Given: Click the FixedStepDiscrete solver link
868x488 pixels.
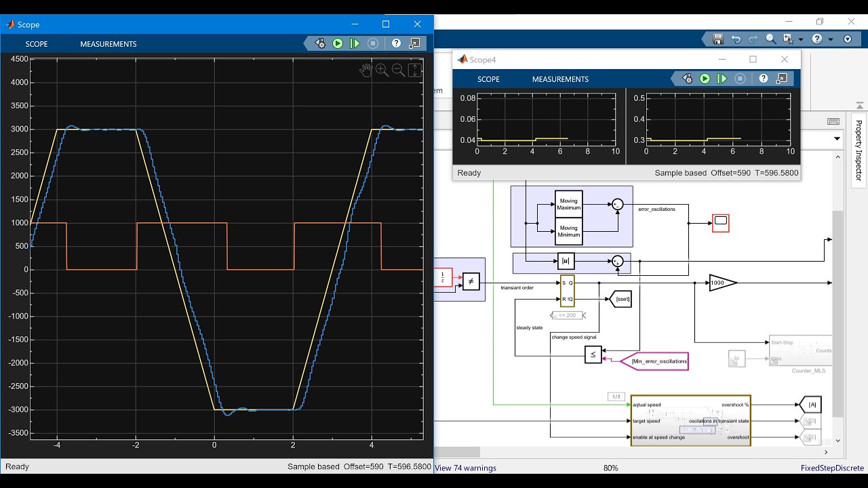Looking at the screenshot, I should coord(832,468).
